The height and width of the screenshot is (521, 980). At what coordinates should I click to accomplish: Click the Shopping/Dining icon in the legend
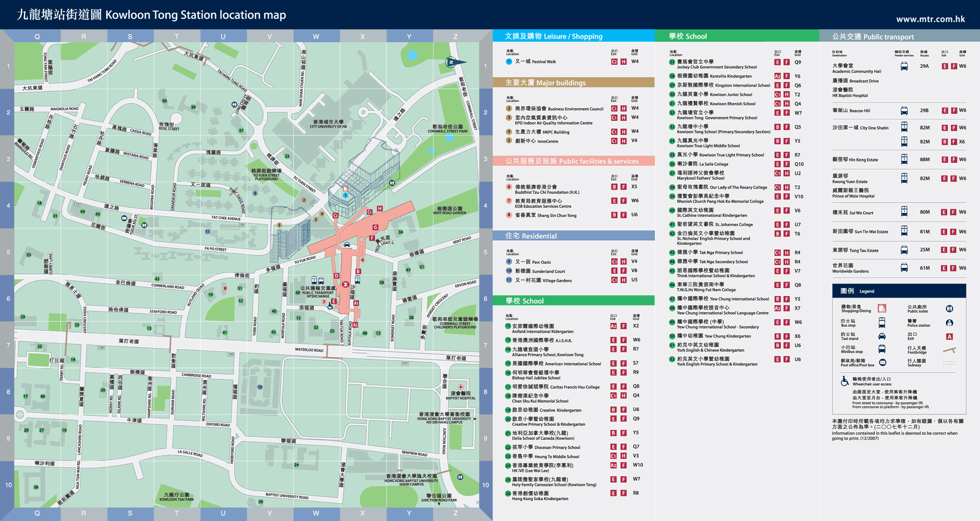pos(882,308)
